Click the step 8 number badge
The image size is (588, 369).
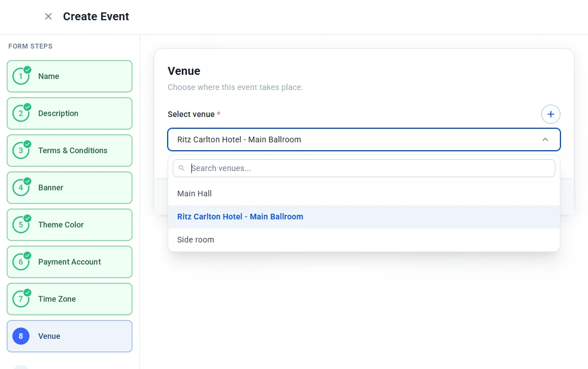tap(21, 336)
